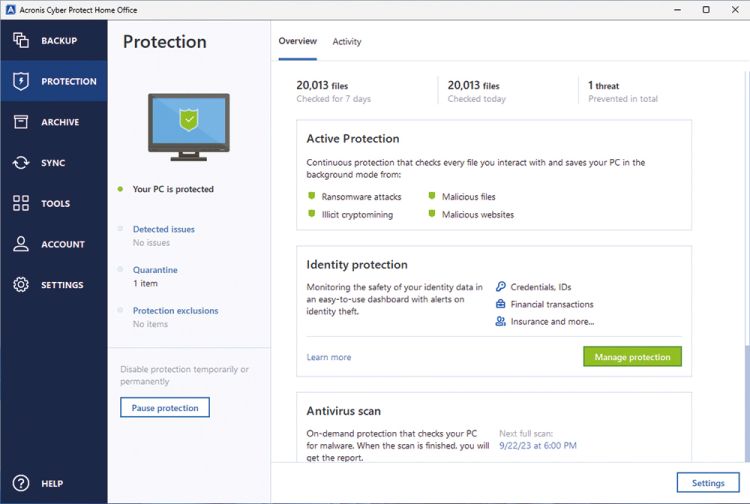Click the Pause protection button
The width and height of the screenshot is (750, 504).
tap(165, 407)
